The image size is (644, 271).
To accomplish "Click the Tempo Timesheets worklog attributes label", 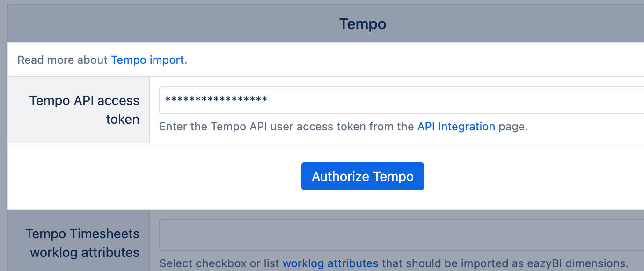I will 82,243.
